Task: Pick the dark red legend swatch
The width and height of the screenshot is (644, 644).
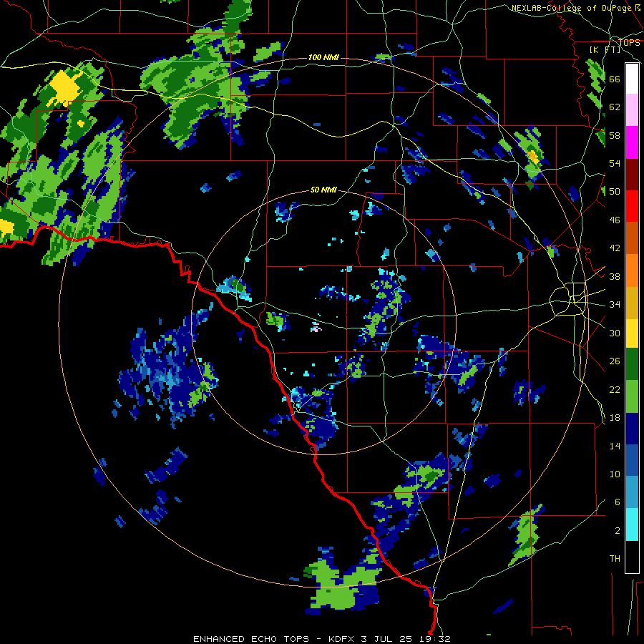Action: 632,174
